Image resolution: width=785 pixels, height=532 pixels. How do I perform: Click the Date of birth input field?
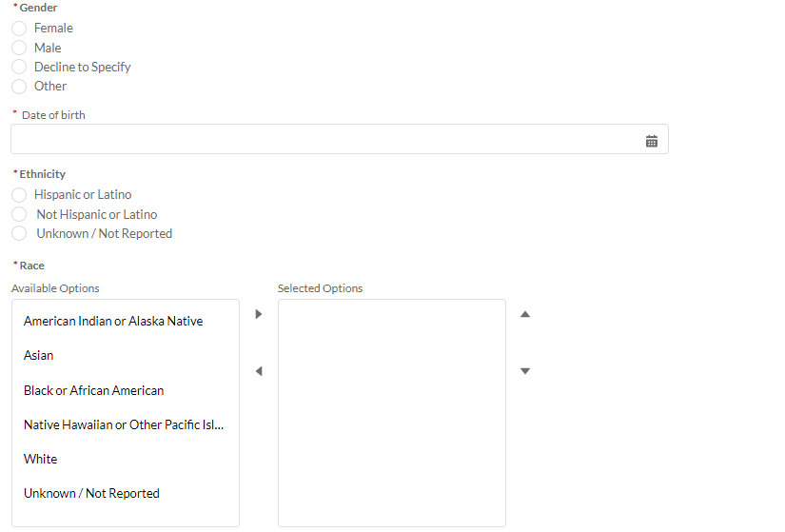tap(324, 140)
